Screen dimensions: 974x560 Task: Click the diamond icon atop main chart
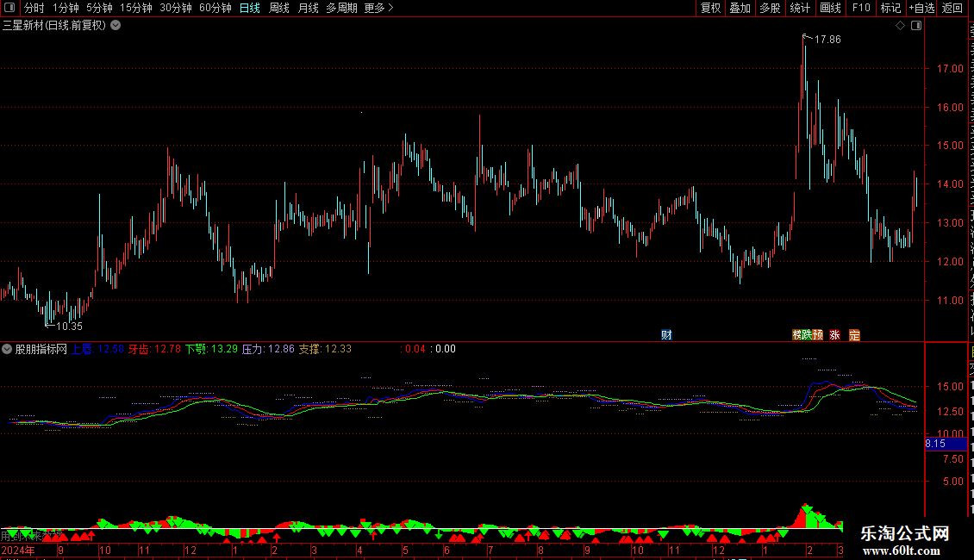pyautogui.click(x=900, y=26)
